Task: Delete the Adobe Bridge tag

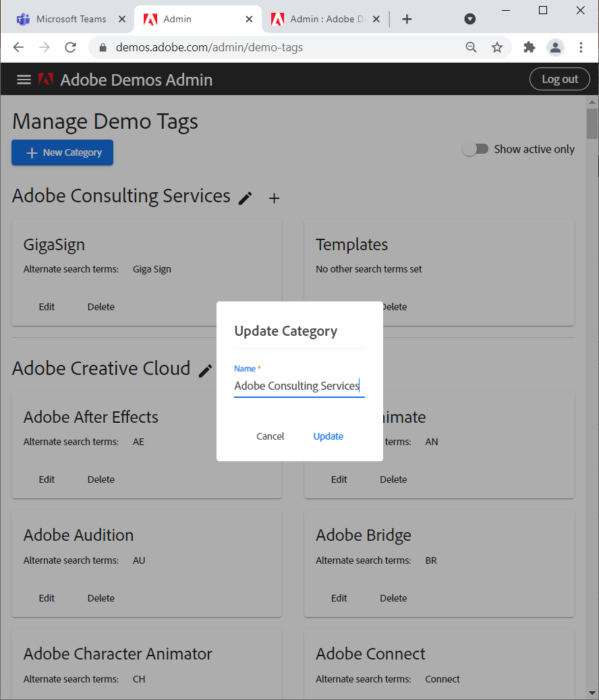Action: (393, 598)
